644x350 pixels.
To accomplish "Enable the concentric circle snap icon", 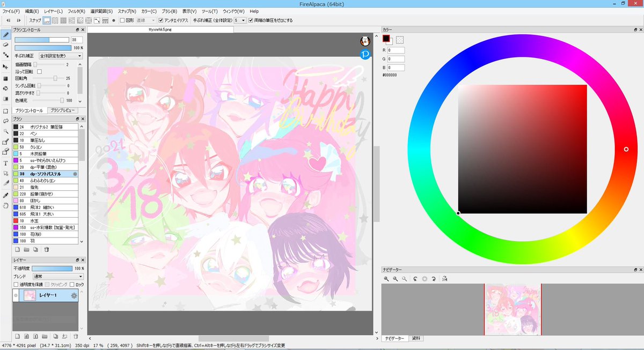I will click(x=88, y=20).
